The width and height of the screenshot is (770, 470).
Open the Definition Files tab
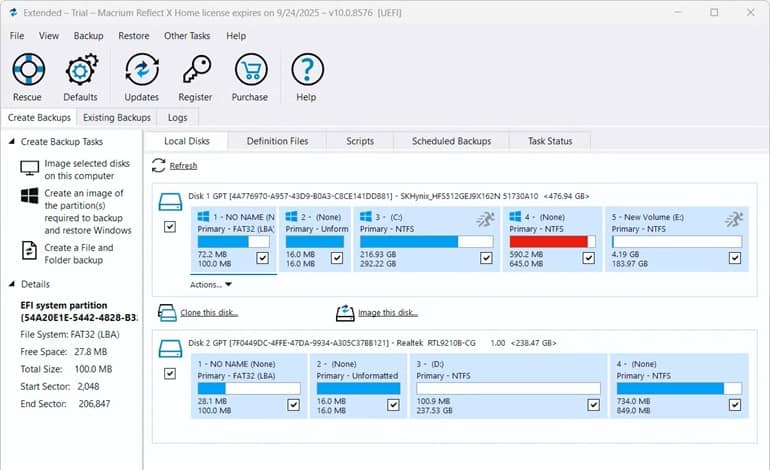click(x=277, y=141)
